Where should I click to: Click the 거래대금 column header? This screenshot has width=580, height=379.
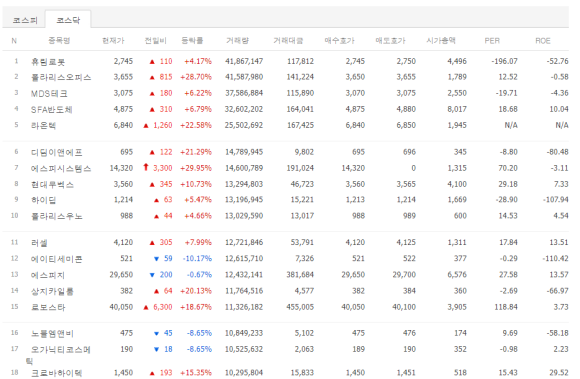(x=288, y=40)
